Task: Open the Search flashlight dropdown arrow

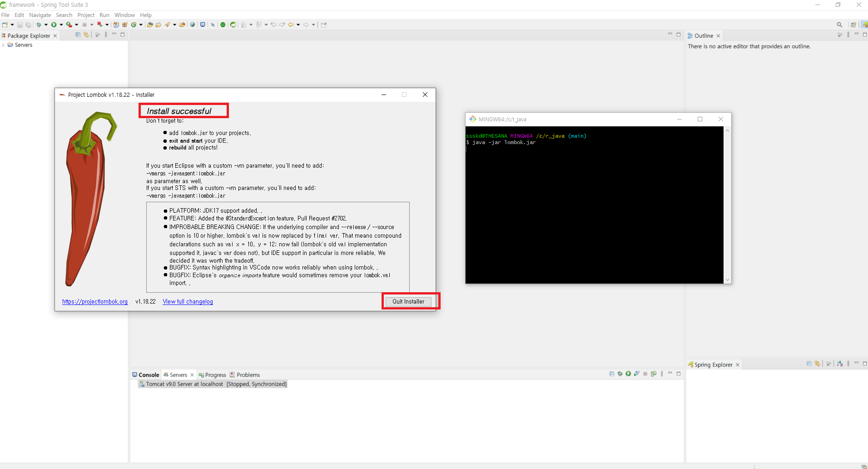Action: click(x=174, y=25)
